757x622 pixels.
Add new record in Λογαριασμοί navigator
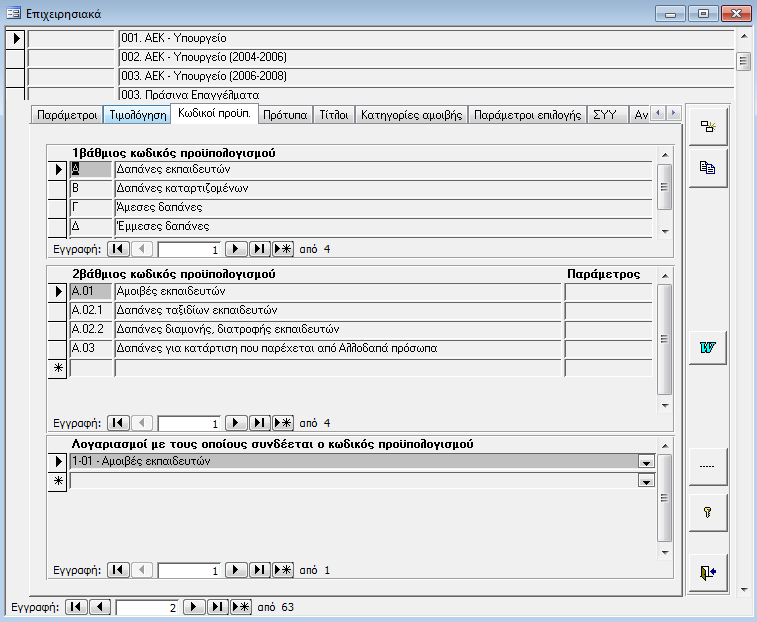pos(283,570)
